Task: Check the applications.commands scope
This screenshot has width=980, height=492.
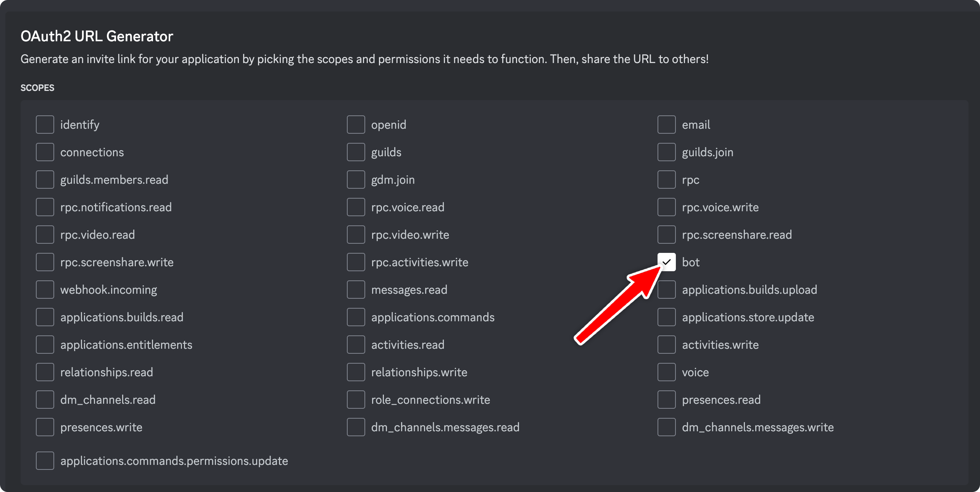Action: [x=356, y=317]
